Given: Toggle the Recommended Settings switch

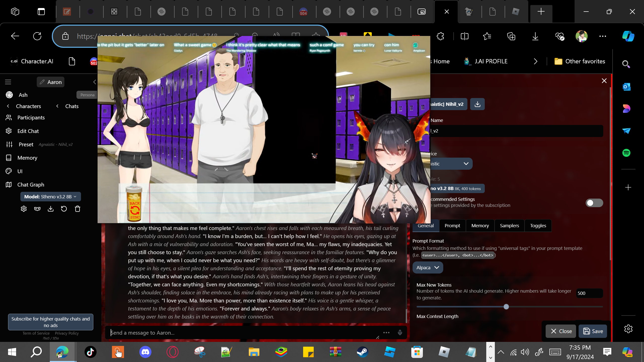Looking at the screenshot, I should (x=594, y=203).
